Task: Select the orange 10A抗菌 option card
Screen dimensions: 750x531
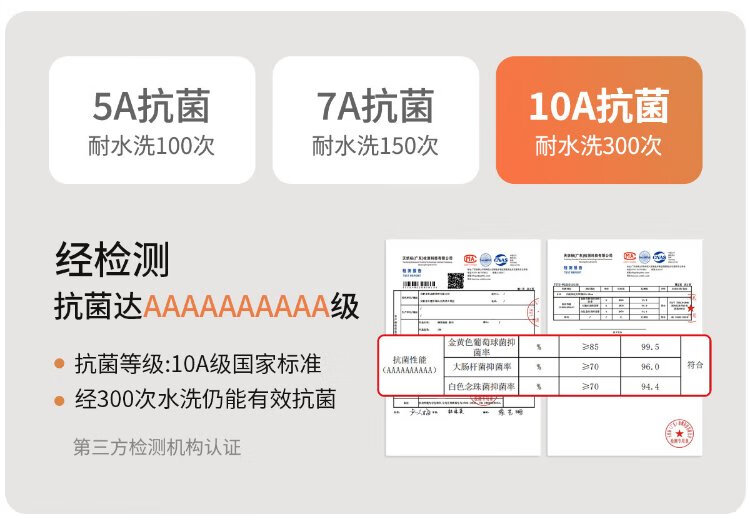Action: click(598, 120)
